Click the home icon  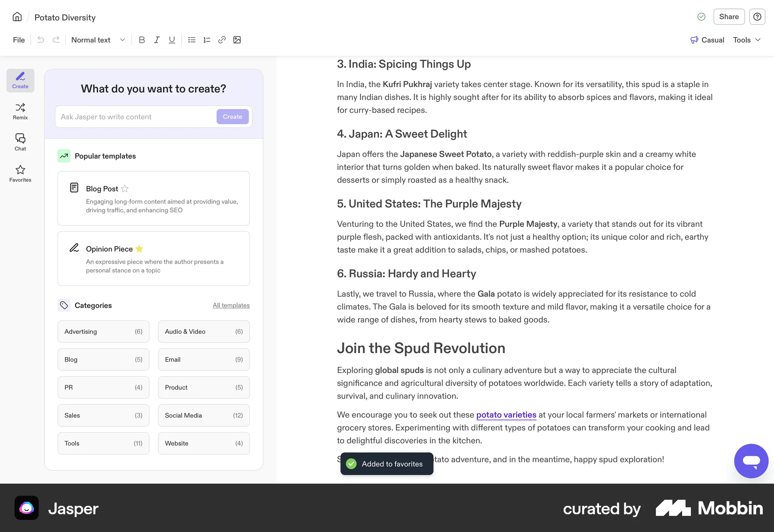pos(17,17)
